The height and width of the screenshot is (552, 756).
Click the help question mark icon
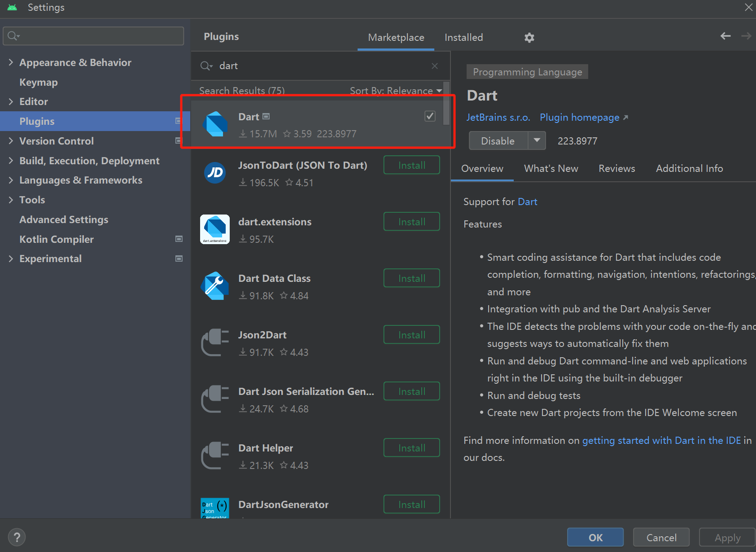point(17,537)
